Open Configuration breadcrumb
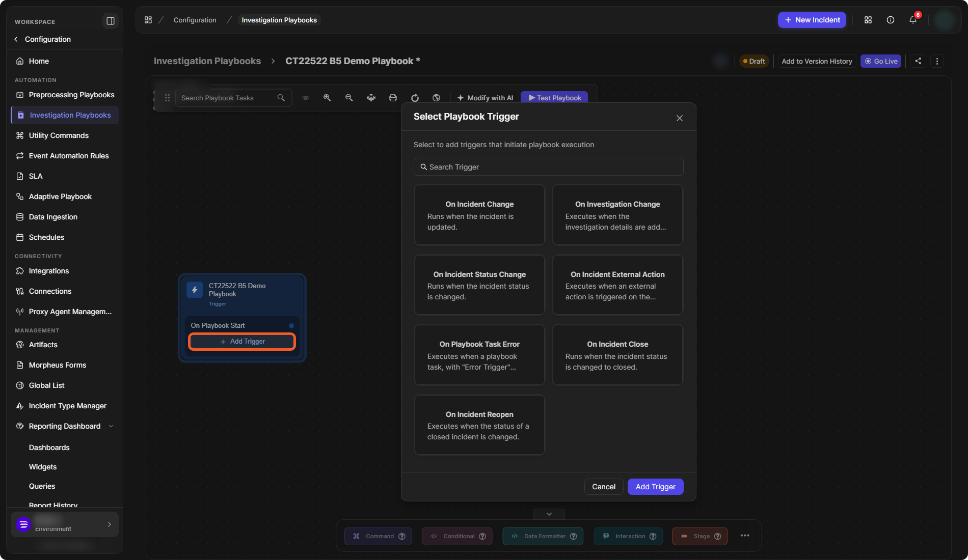Viewport: 968px width, 560px height. (195, 20)
